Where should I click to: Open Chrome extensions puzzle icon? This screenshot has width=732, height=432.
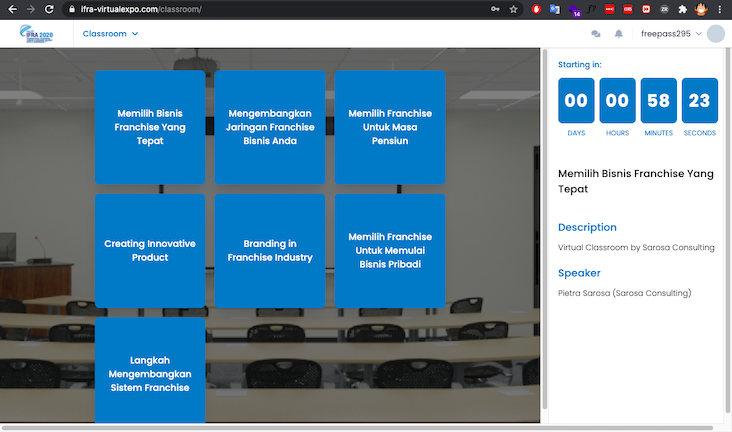point(681,9)
